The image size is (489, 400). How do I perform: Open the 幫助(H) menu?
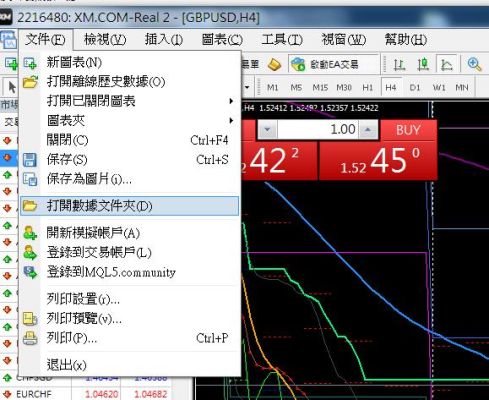(x=406, y=40)
